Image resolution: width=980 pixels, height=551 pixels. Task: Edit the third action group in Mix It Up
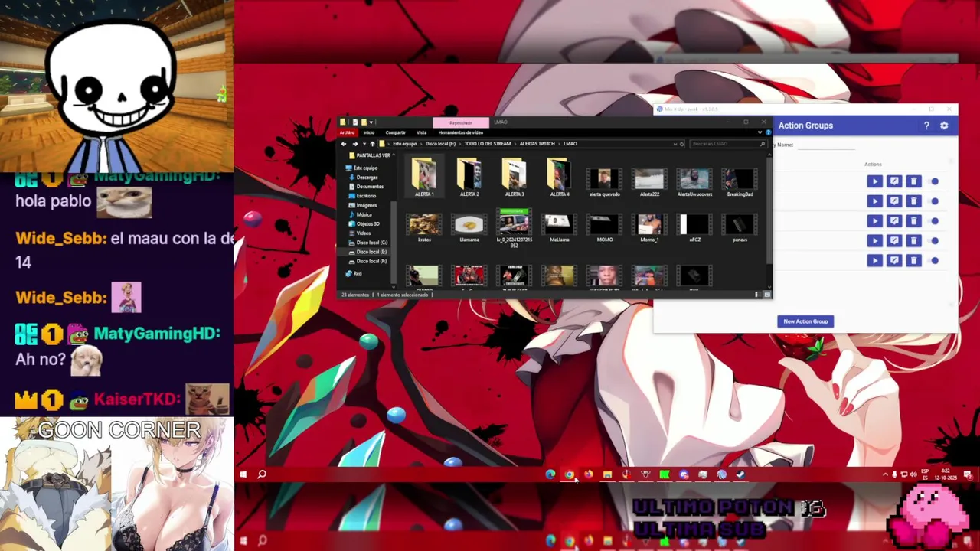894,221
